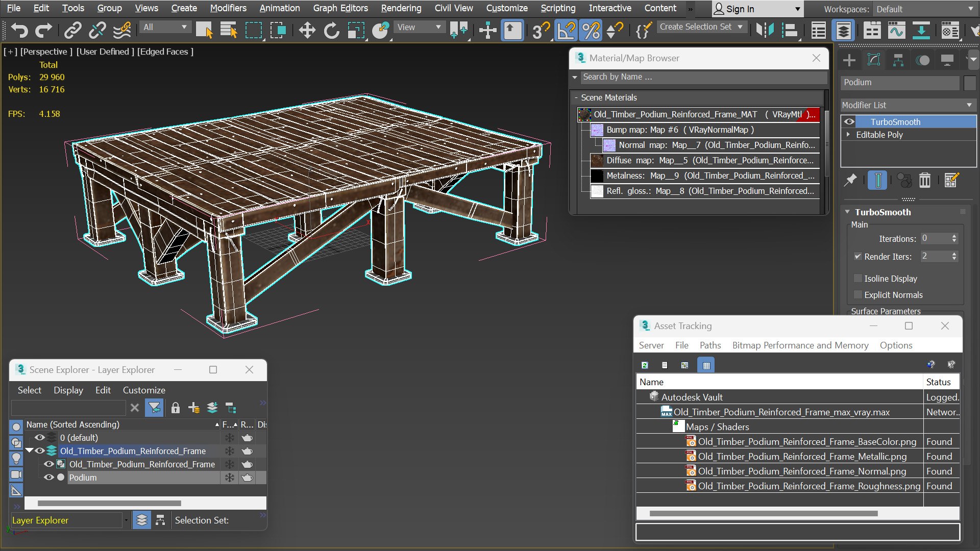Screen dimensions: 980x551
Task: Open the Motion panel tab icon
Action: [x=923, y=60]
